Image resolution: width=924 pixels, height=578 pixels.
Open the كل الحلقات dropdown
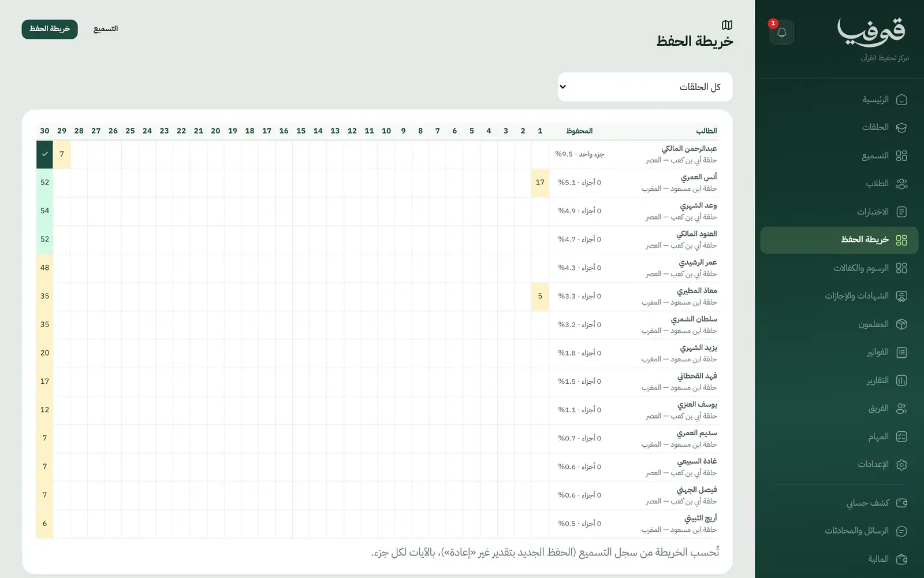[645, 87]
